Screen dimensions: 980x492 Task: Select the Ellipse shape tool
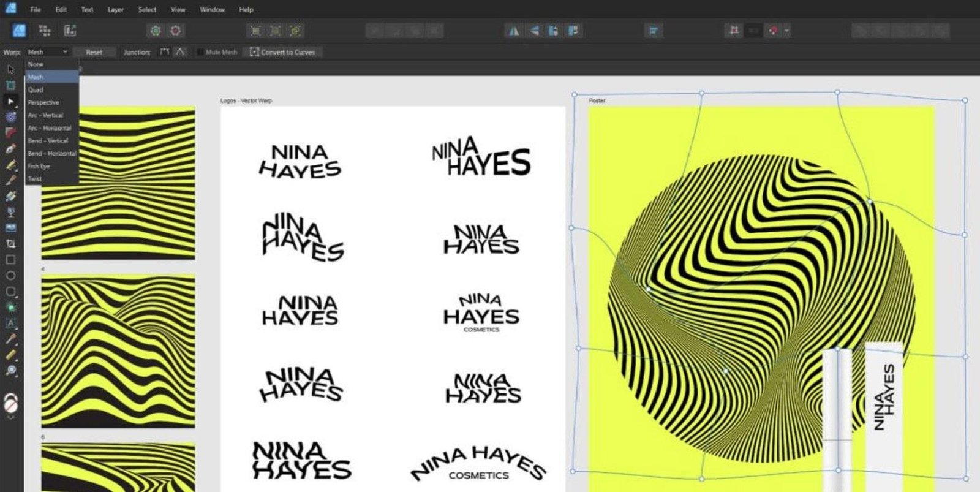(10, 276)
